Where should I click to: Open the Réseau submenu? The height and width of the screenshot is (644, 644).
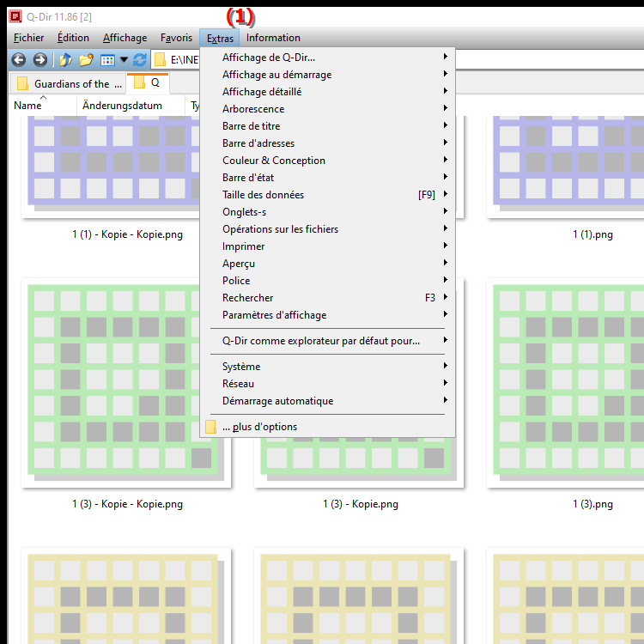tap(327, 384)
